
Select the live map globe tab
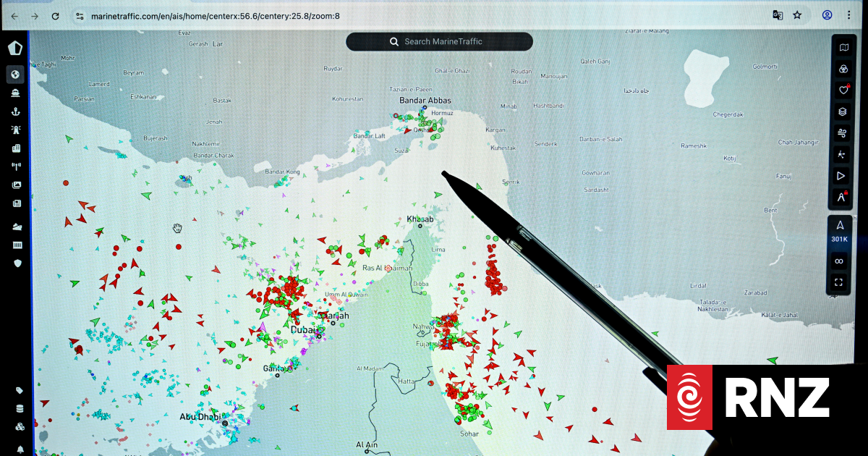click(15, 74)
